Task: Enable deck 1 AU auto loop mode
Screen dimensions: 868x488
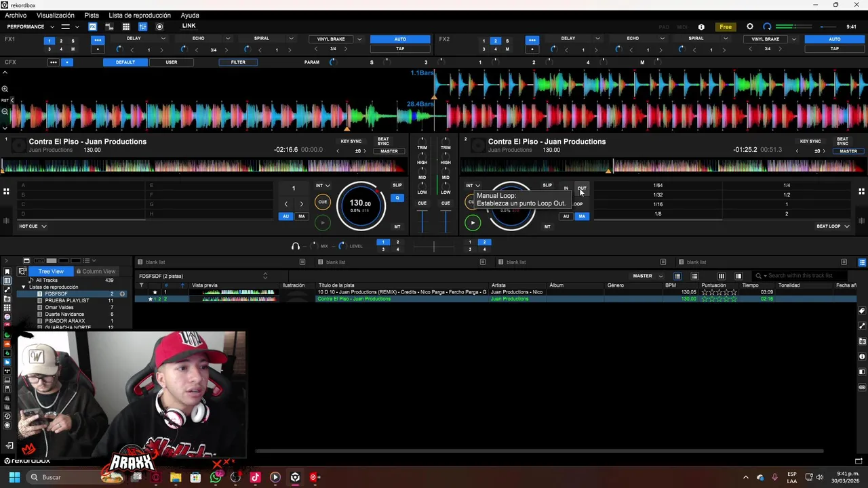Action: click(x=285, y=216)
